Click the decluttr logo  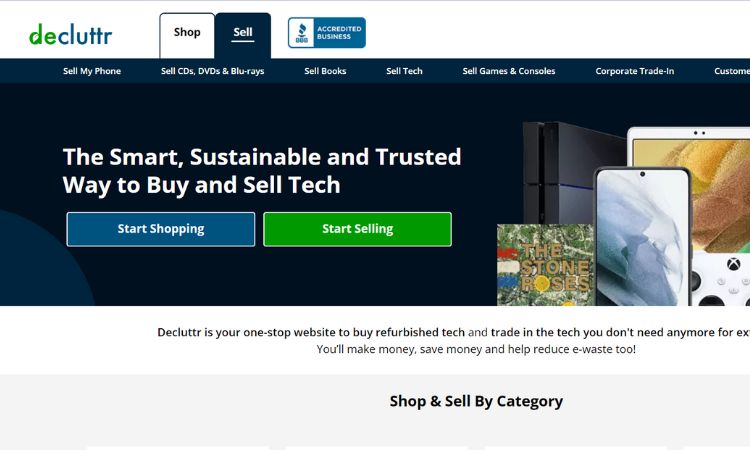tap(71, 34)
